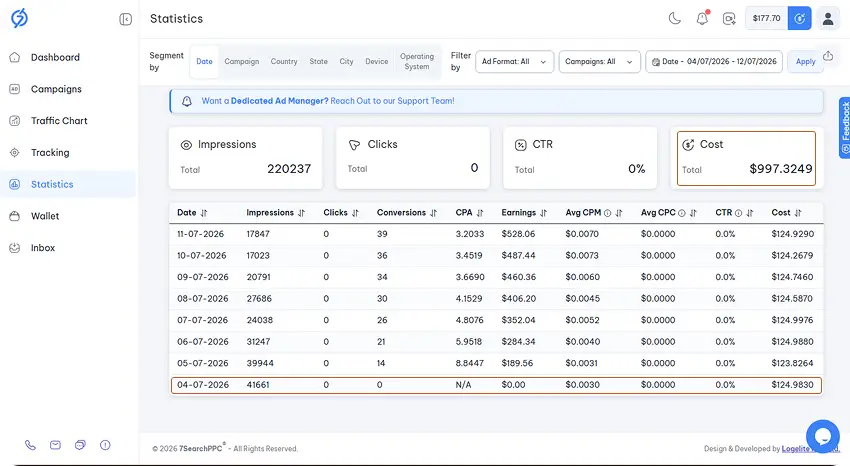Open Campaigns label in the sidebar
The width and height of the screenshot is (850, 466).
[56, 89]
